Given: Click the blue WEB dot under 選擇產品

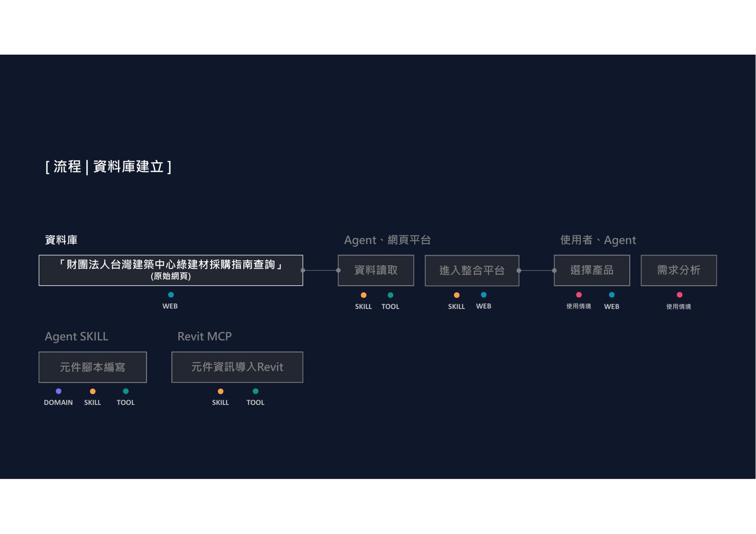Looking at the screenshot, I should 611,295.
